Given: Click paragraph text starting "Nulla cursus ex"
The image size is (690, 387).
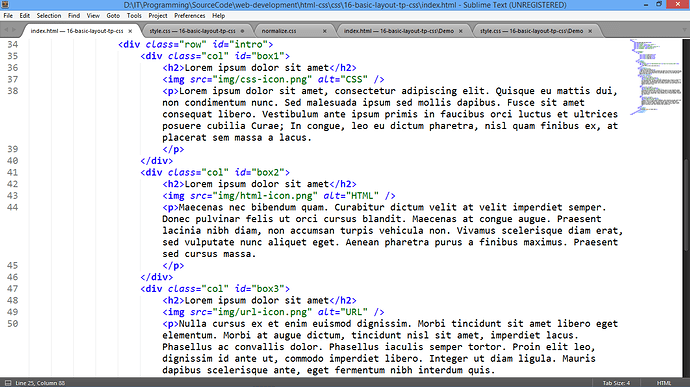Looking at the screenshot, I should (x=390, y=347).
